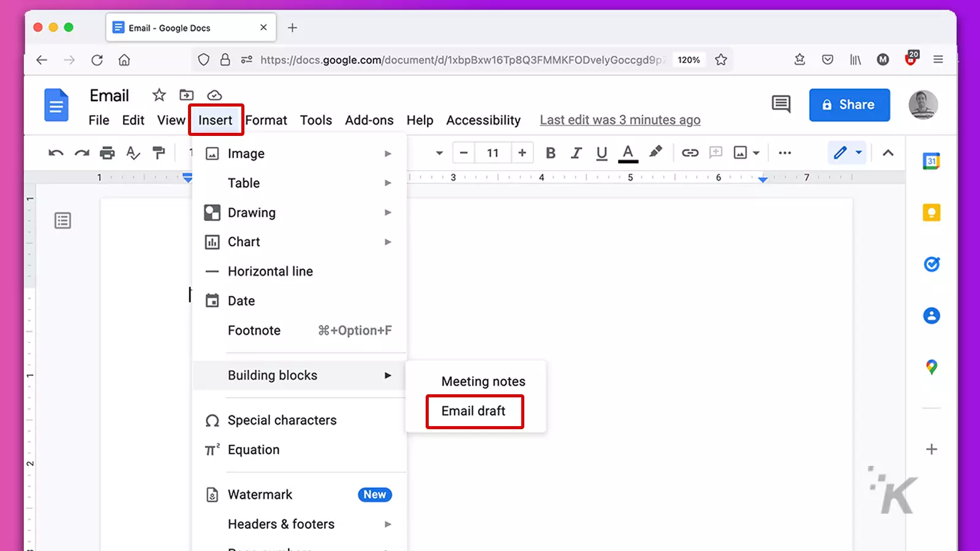This screenshot has width=980, height=551.
Task: Check document cloud save status
Action: pos(214,95)
